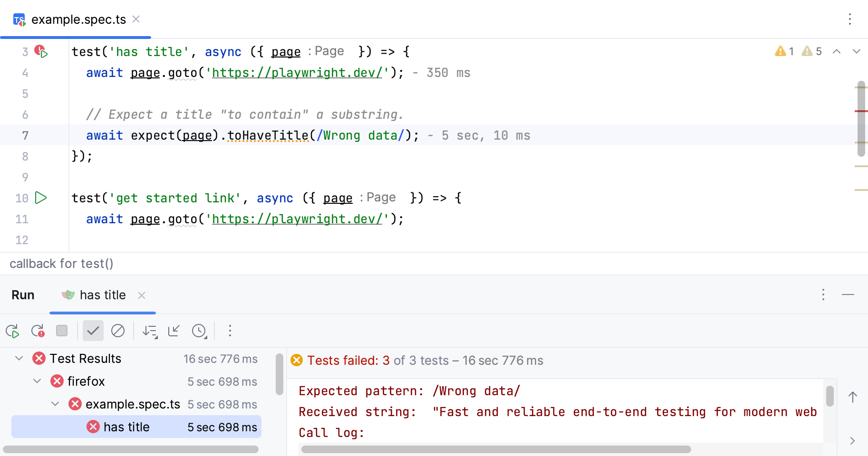868x456 pixels.
Task: Collapse the example.spec.ts tree node
Action: click(55, 404)
